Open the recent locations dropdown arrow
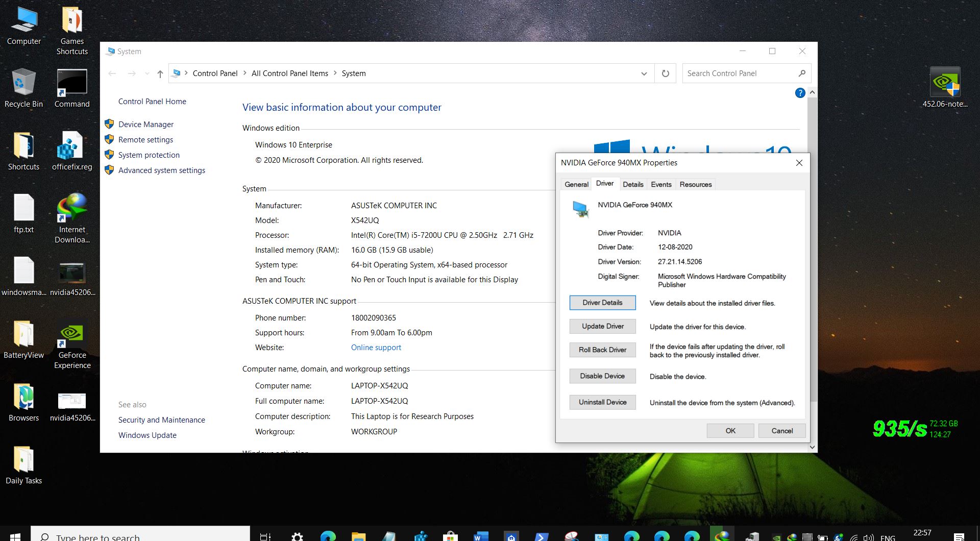980x541 pixels. point(147,74)
